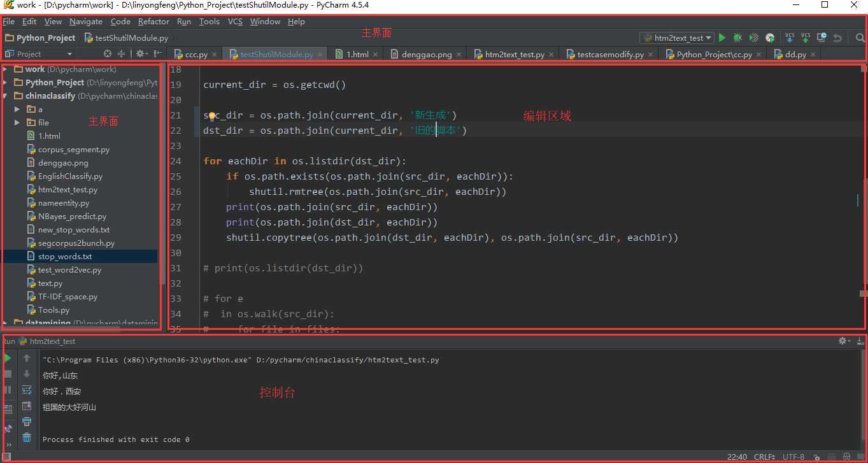This screenshot has width=868, height=463.
Task: Expand the work project folder
Action: pos(6,69)
